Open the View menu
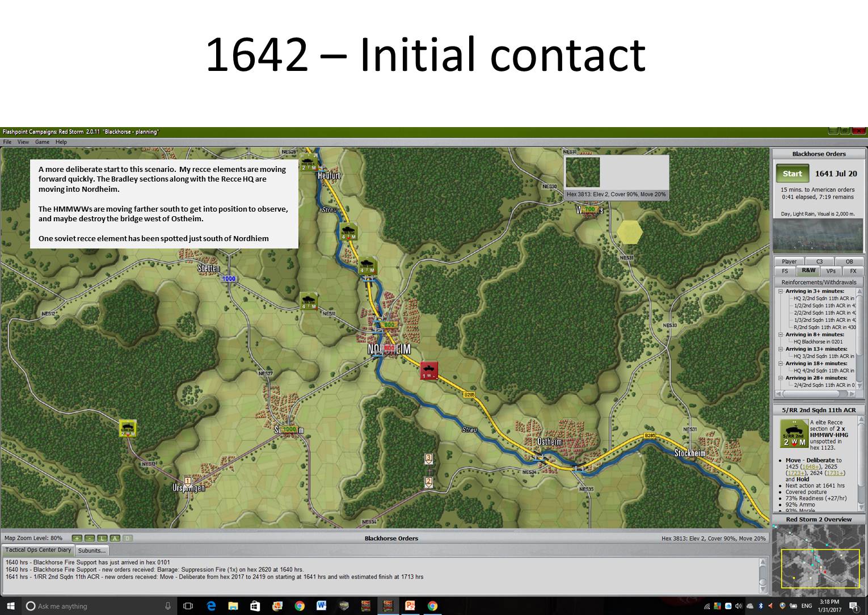Image resolution: width=868 pixels, height=615 pixels. click(x=23, y=142)
